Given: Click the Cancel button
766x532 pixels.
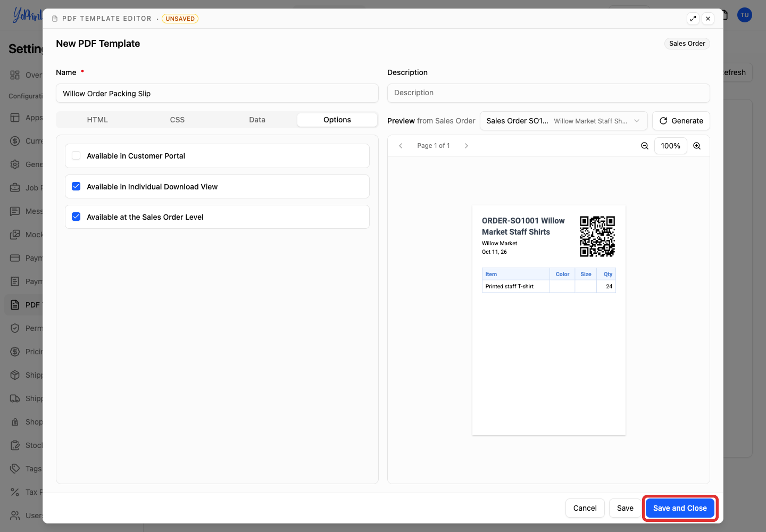Looking at the screenshot, I should [x=585, y=508].
